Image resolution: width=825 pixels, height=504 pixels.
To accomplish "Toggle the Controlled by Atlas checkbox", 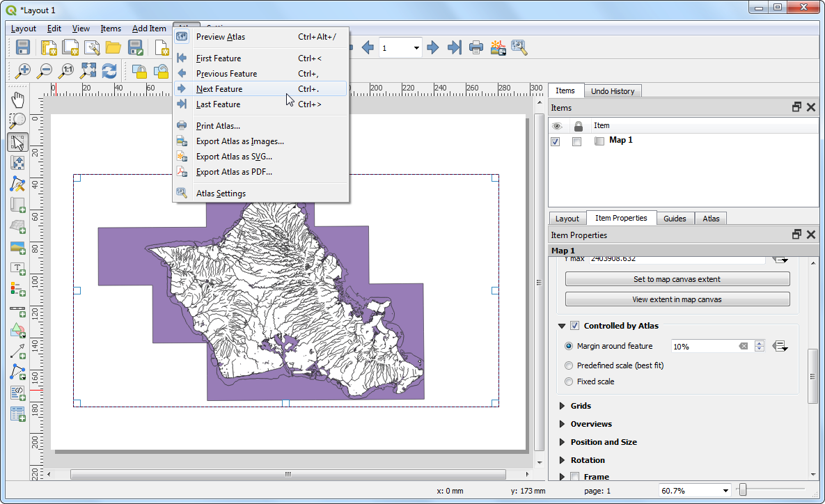I will click(x=574, y=326).
